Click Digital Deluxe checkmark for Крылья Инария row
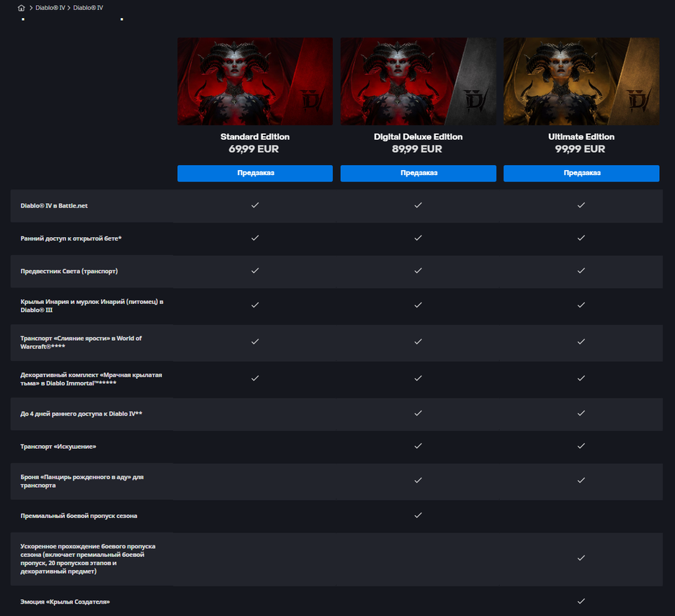 point(418,305)
